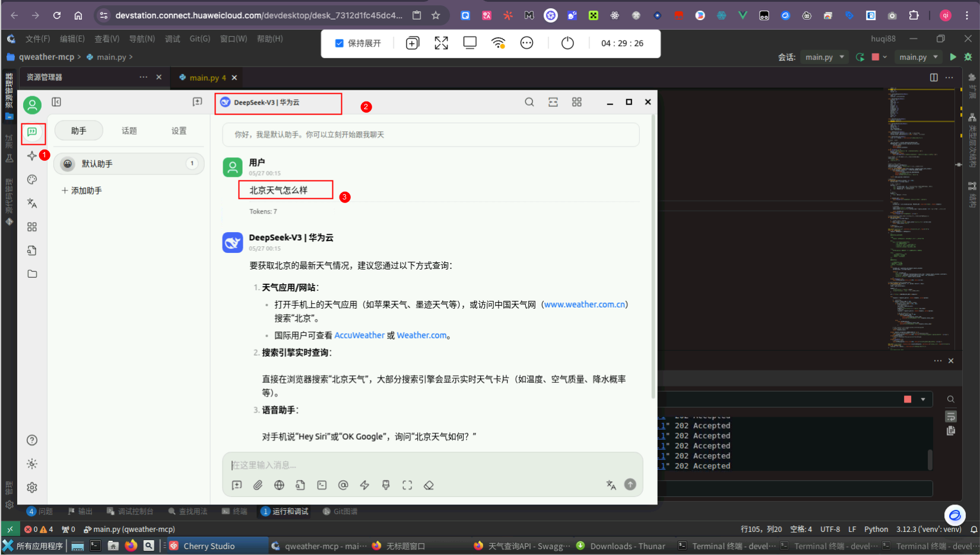Open the help question mark icon
980x555 pixels.
[x=32, y=440]
